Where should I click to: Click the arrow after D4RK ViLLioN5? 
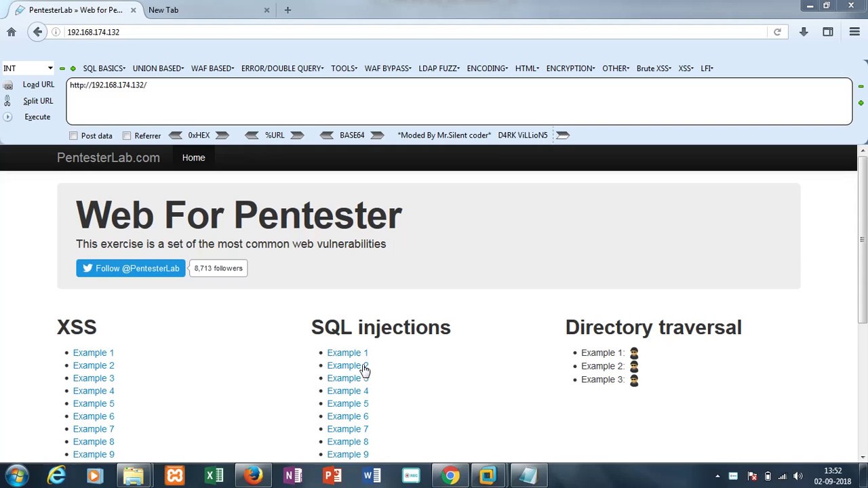[563, 136]
